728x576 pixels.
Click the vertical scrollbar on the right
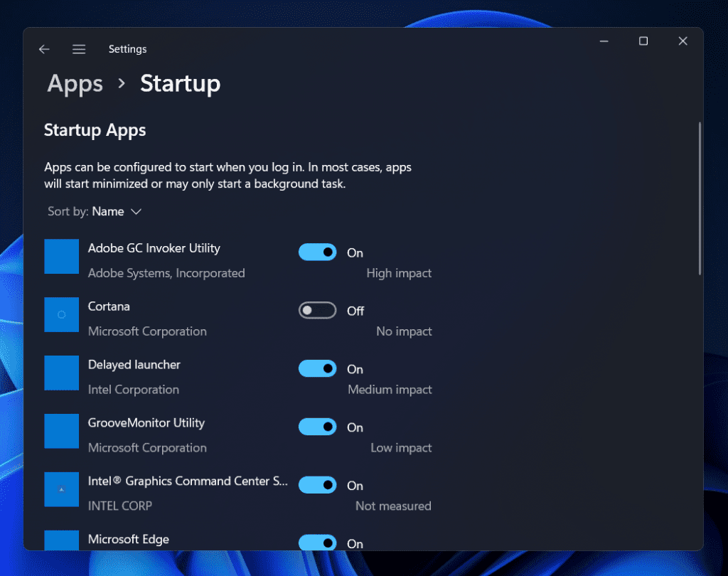tap(700, 199)
